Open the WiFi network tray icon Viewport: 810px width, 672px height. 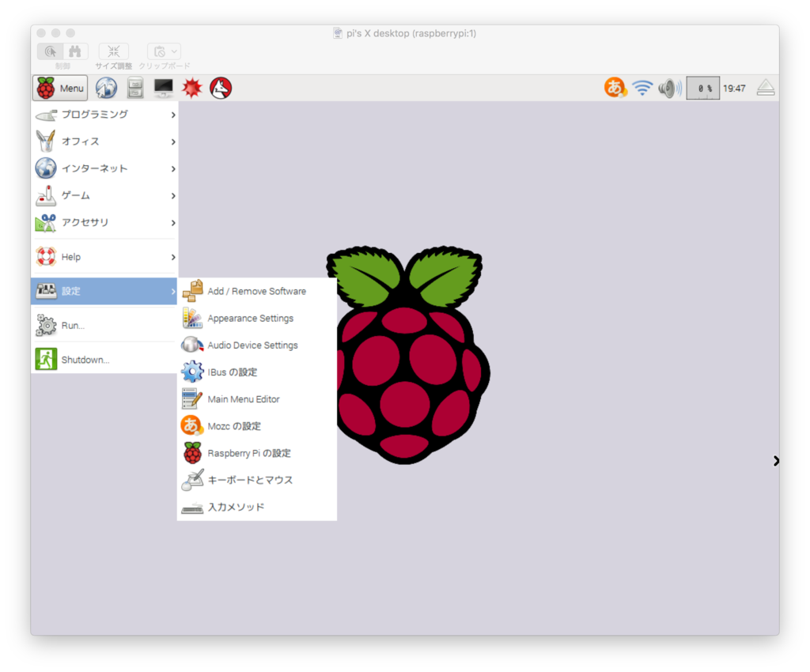tap(642, 88)
